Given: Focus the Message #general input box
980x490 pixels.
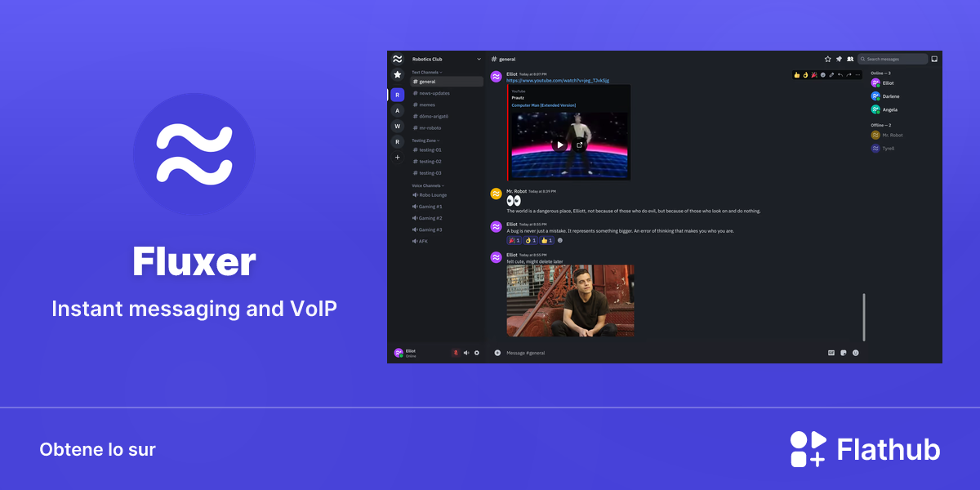Looking at the screenshot, I should (x=661, y=353).
